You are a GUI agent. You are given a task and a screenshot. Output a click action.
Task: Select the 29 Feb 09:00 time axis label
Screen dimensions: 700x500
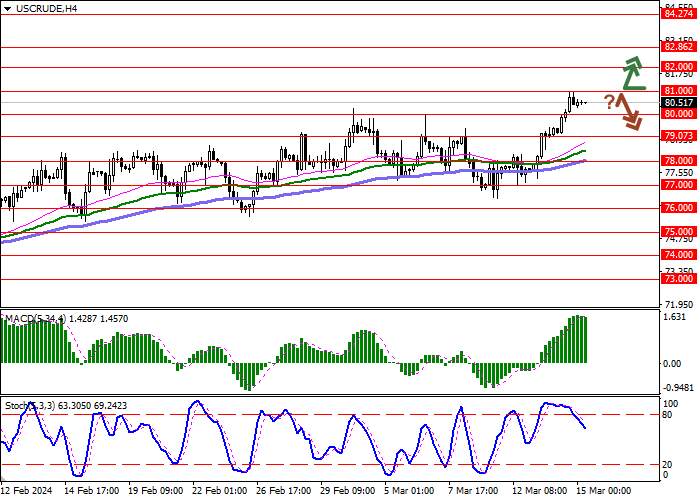point(348,491)
